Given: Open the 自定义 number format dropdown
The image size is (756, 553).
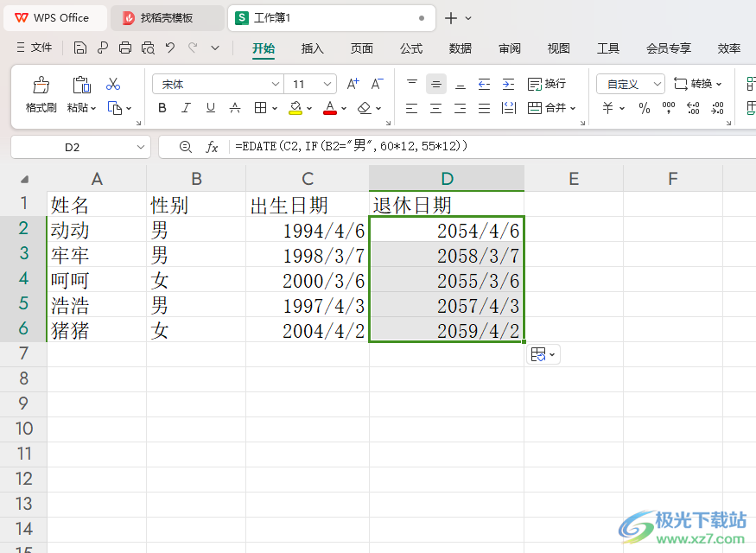Looking at the screenshot, I should [658, 84].
